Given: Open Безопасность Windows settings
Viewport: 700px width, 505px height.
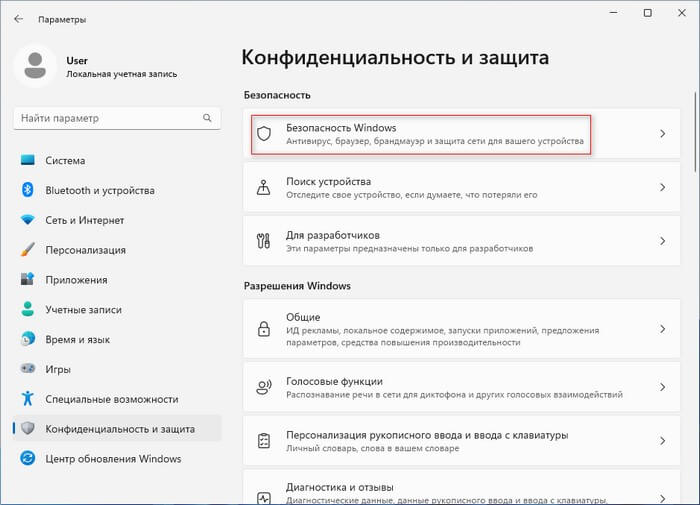Looking at the screenshot, I should [x=462, y=134].
